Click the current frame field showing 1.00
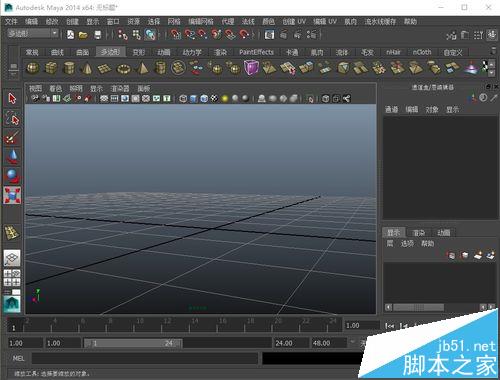Viewport: 500px width, 380px height. pos(362,325)
